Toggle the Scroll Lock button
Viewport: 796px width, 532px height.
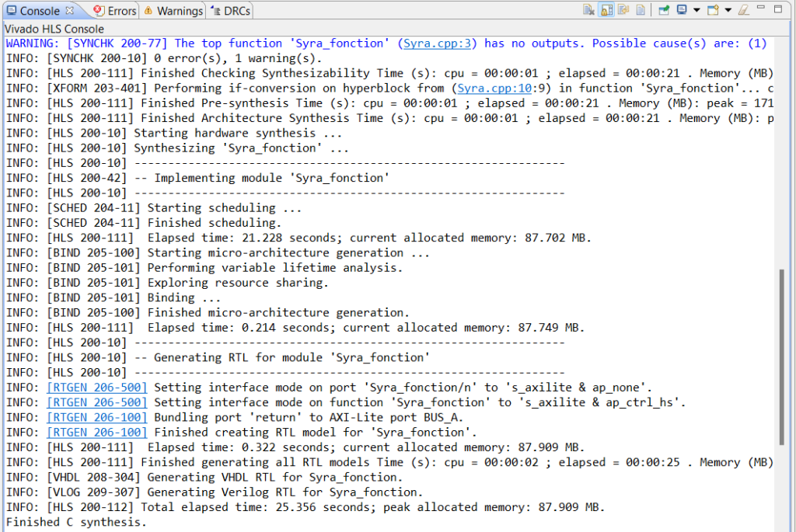pos(606,10)
